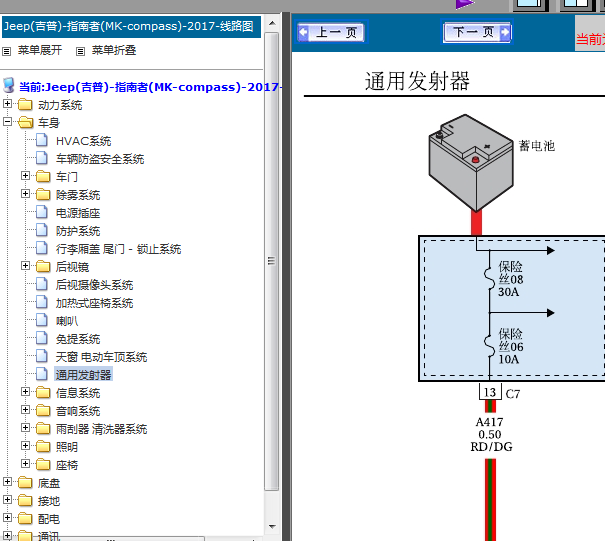Expand the 音响系统 folder node

pyautogui.click(x=25, y=409)
